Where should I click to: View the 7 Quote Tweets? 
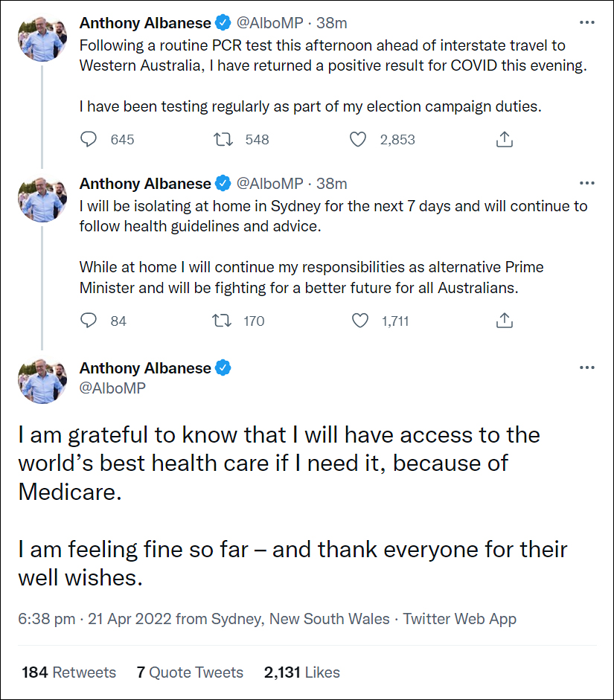[x=190, y=672]
